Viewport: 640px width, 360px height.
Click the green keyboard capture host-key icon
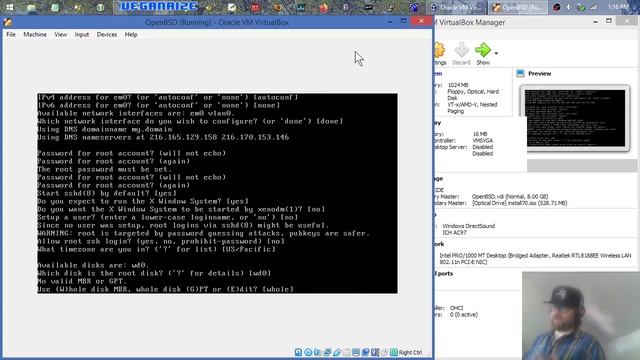pyautogui.click(x=394, y=352)
